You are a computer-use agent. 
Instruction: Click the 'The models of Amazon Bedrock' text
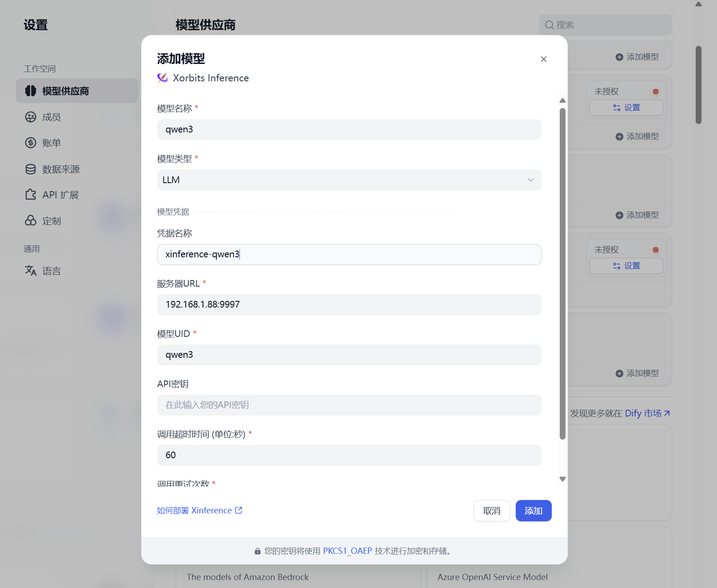pos(247,577)
